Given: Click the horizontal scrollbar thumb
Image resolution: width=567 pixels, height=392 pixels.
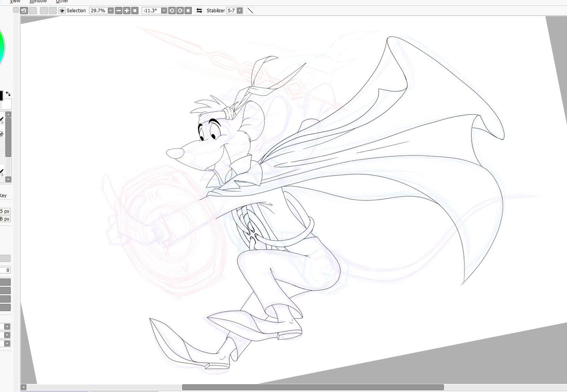Looking at the screenshot, I should tap(312, 387).
